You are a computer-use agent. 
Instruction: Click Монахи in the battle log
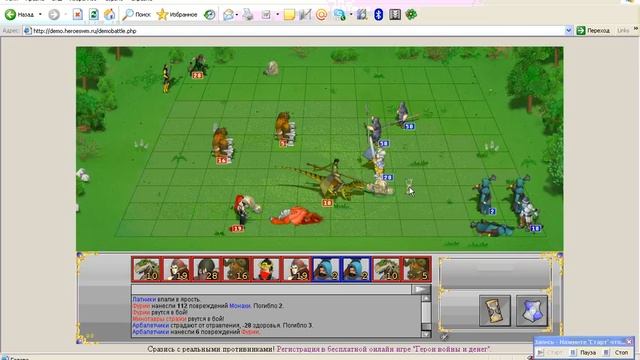[240, 306]
